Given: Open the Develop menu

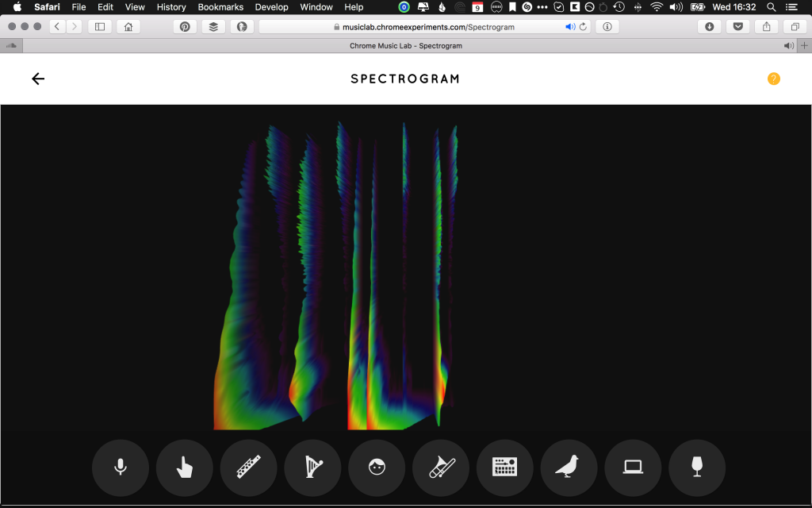Looking at the screenshot, I should 271,7.
